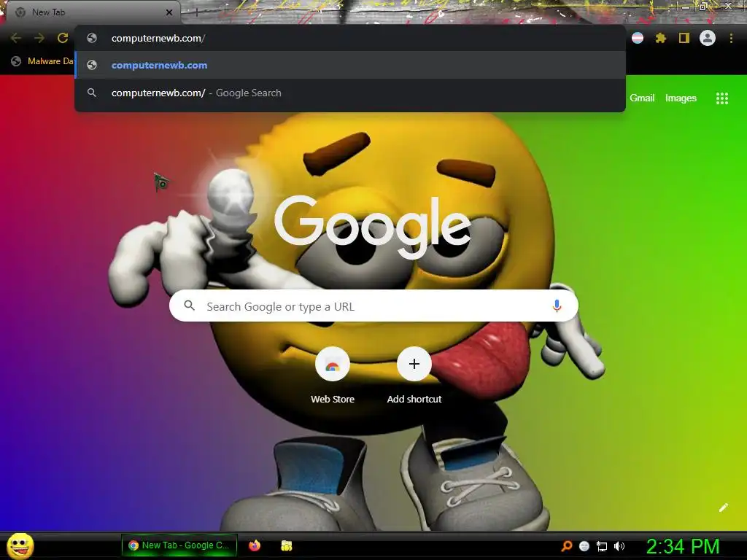Click the Google logo
This screenshot has height=560, width=747.
tap(373, 227)
